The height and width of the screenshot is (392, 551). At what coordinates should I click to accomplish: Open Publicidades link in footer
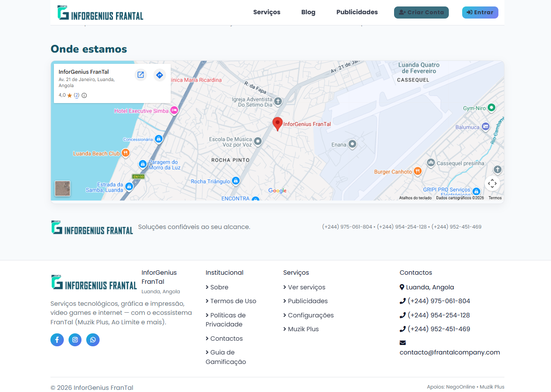click(305, 301)
